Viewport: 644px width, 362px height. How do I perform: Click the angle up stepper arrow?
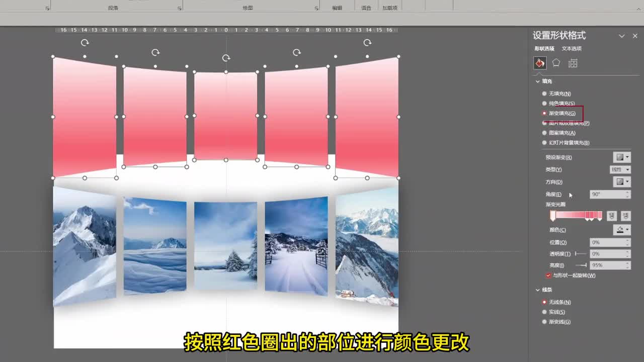tap(627, 193)
